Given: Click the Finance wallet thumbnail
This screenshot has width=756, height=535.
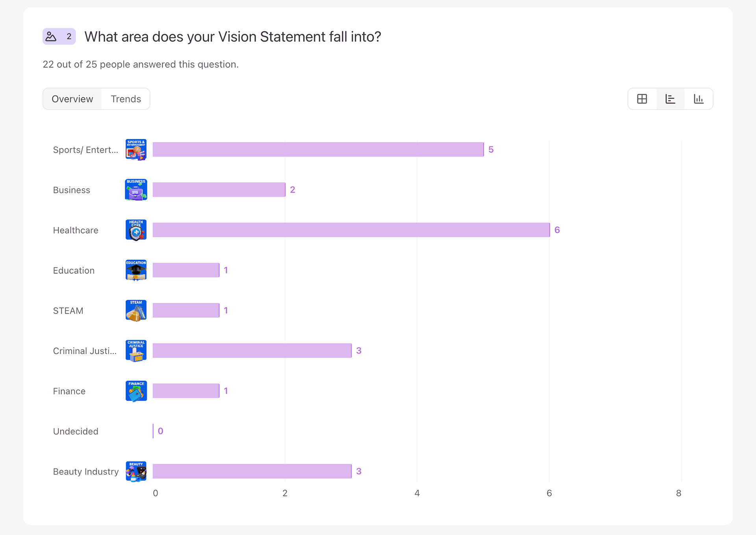Looking at the screenshot, I should (136, 391).
